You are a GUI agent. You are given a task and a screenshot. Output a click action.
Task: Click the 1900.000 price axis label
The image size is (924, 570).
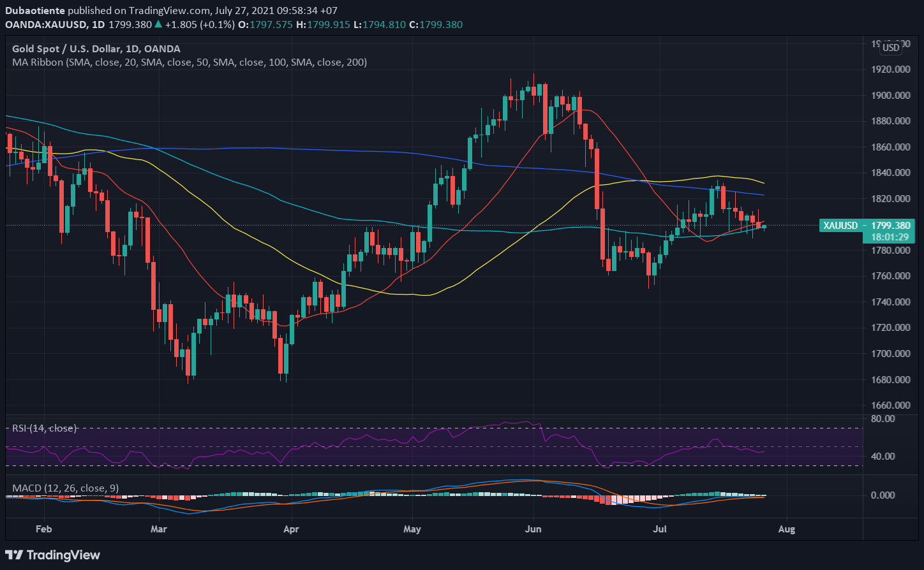tap(890, 96)
